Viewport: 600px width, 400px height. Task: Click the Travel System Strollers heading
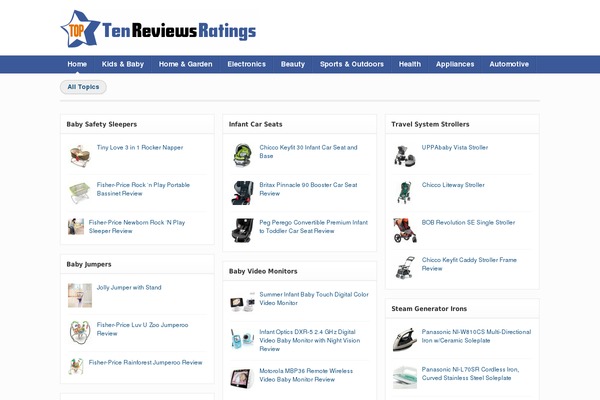pos(430,124)
